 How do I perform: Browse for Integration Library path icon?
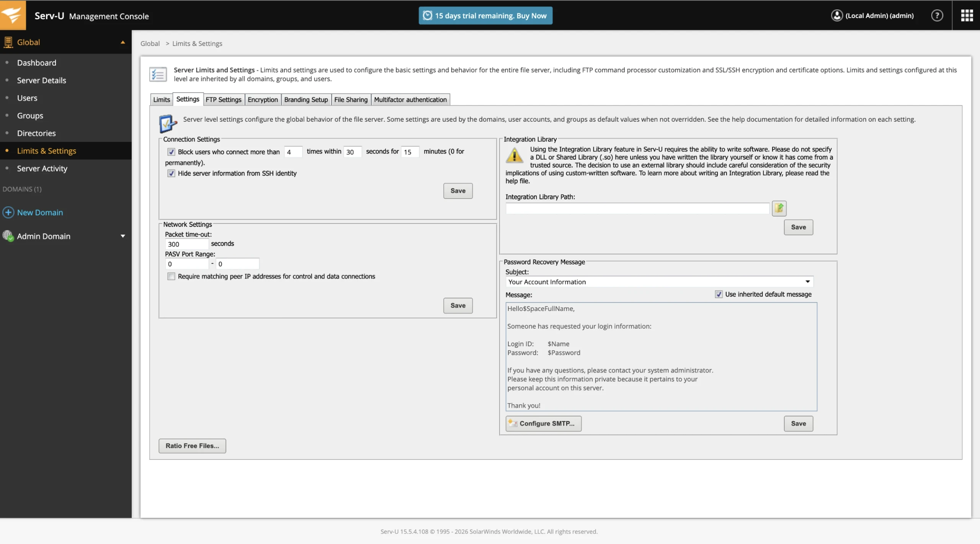[x=779, y=208]
